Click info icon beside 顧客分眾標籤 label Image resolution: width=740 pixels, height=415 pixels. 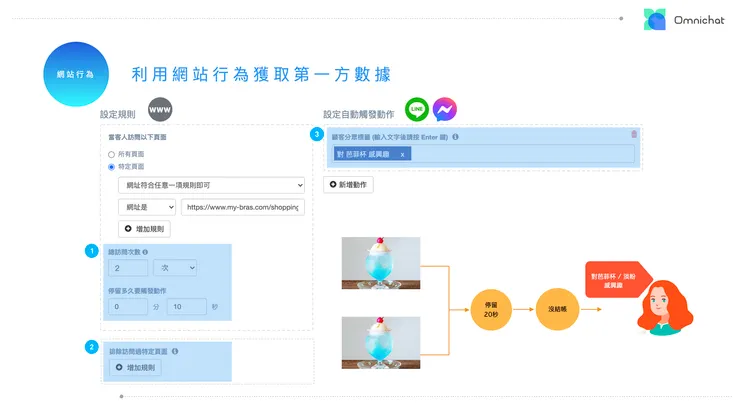[x=455, y=137]
